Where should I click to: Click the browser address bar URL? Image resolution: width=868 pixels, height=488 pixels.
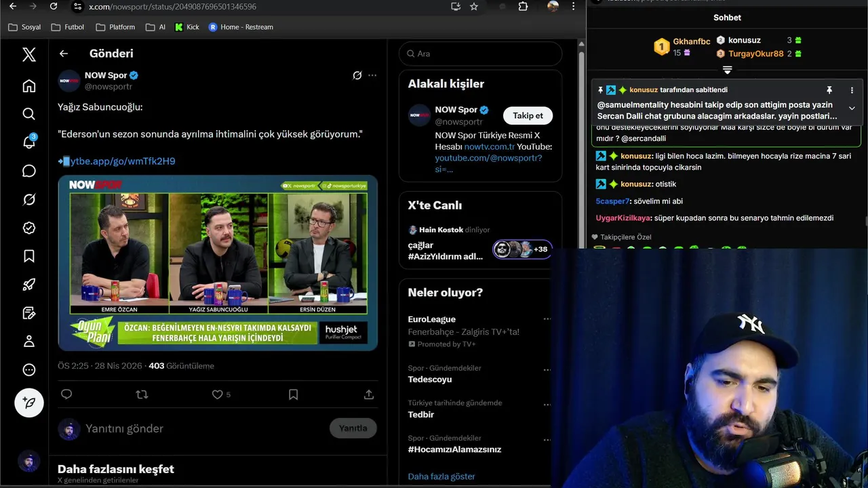coord(172,6)
